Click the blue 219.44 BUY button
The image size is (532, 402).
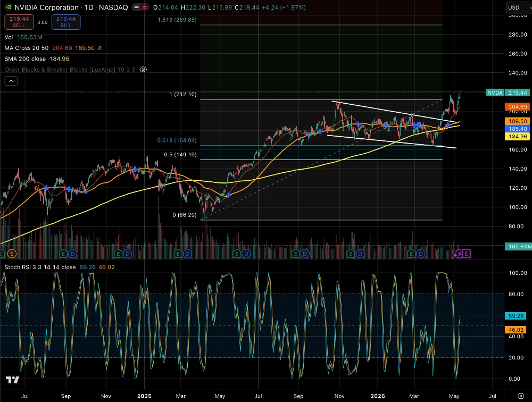click(x=66, y=22)
